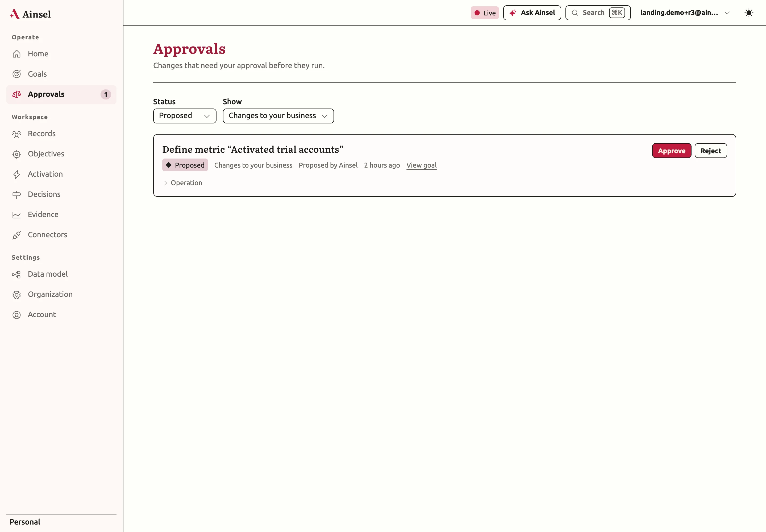The image size is (766, 532).
Task: Click the Decisions signpost icon
Action: coord(17,195)
